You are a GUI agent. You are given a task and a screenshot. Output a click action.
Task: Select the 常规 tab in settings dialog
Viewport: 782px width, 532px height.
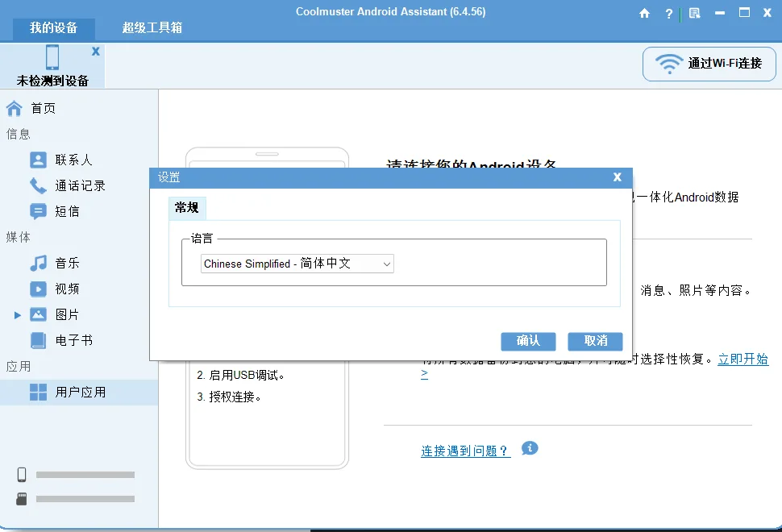[187, 208]
